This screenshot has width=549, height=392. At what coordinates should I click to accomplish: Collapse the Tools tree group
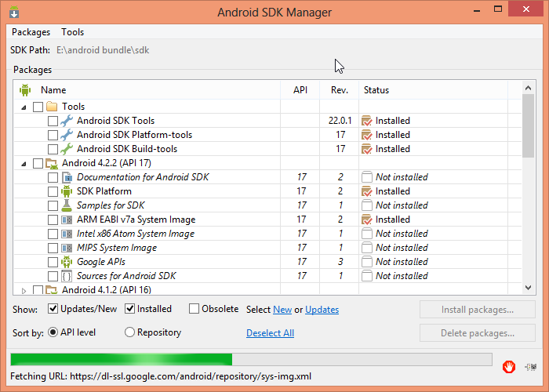click(x=24, y=107)
